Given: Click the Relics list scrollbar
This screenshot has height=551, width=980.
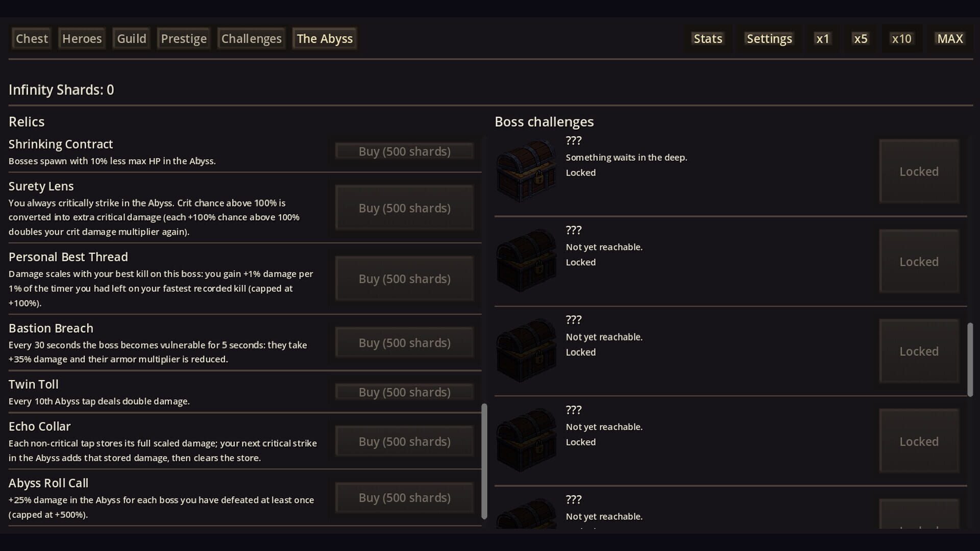Looking at the screenshot, I should coord(484,459).
